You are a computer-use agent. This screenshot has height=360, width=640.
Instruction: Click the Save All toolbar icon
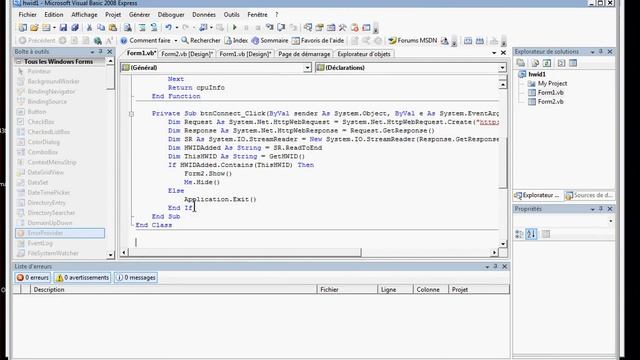click(75, 27)
